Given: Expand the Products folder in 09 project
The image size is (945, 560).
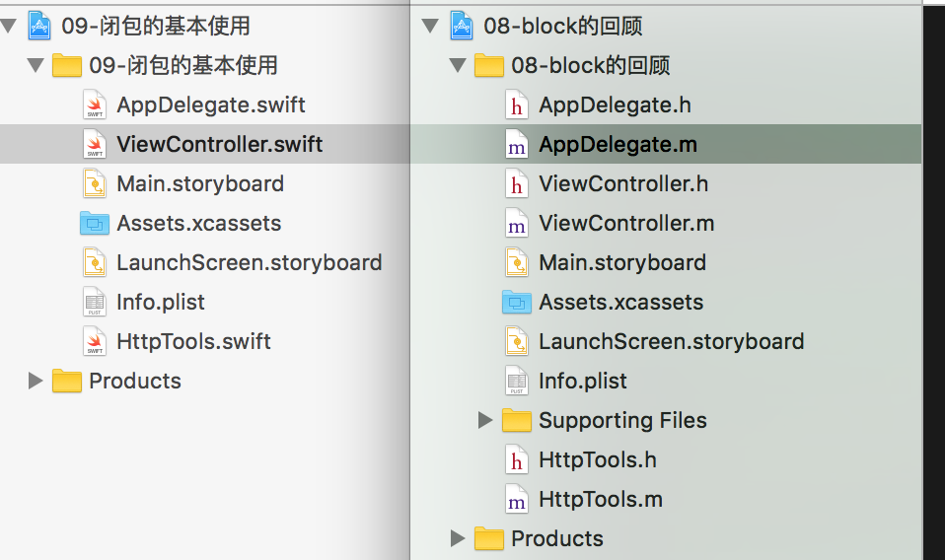Looking at the screenshot, I should click(36, 382).
